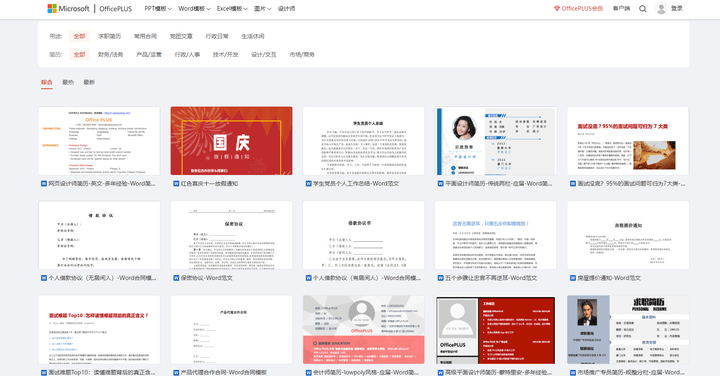The image size is (720, 376).
Task: Filter usage by 行政日常
Action: (217, 36)
